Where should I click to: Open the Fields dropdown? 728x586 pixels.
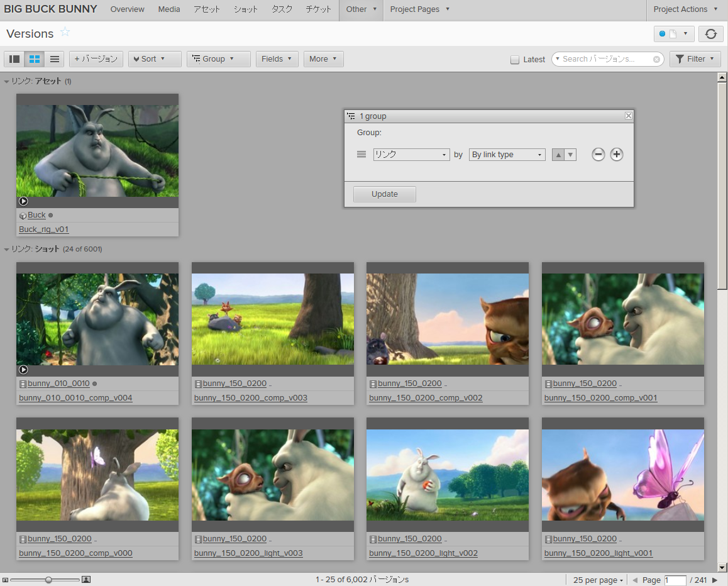277,59
